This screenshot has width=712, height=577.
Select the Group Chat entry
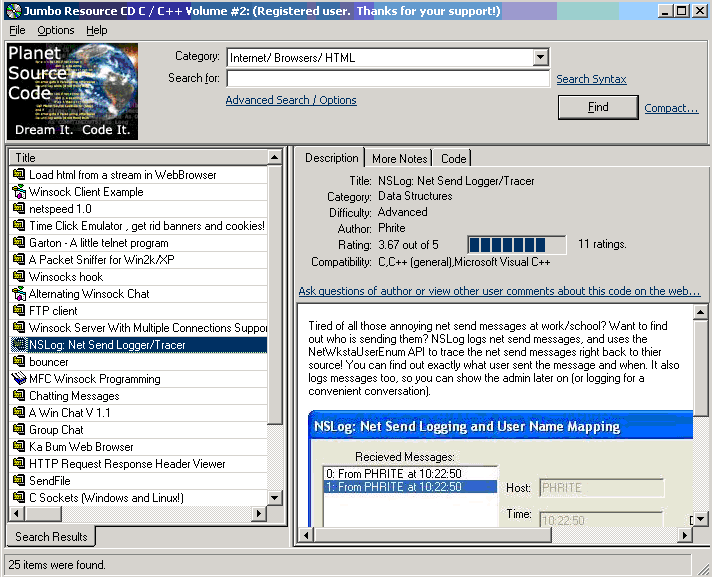138,429
